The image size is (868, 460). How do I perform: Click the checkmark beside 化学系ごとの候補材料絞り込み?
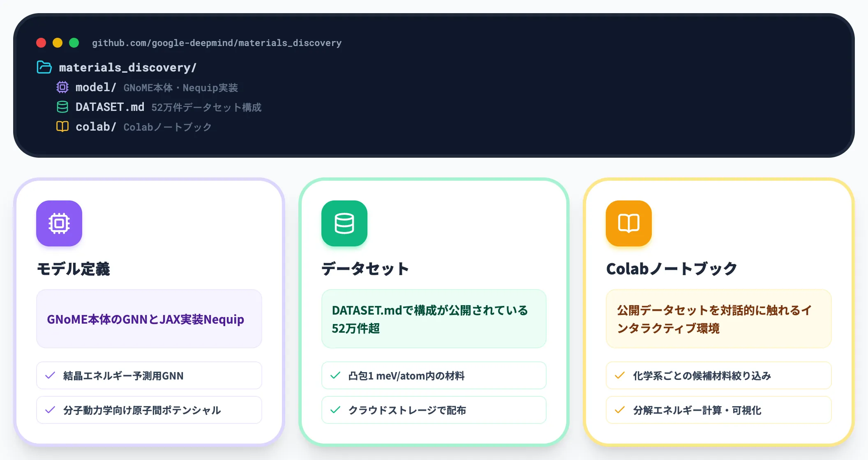[x=620, y=375]
